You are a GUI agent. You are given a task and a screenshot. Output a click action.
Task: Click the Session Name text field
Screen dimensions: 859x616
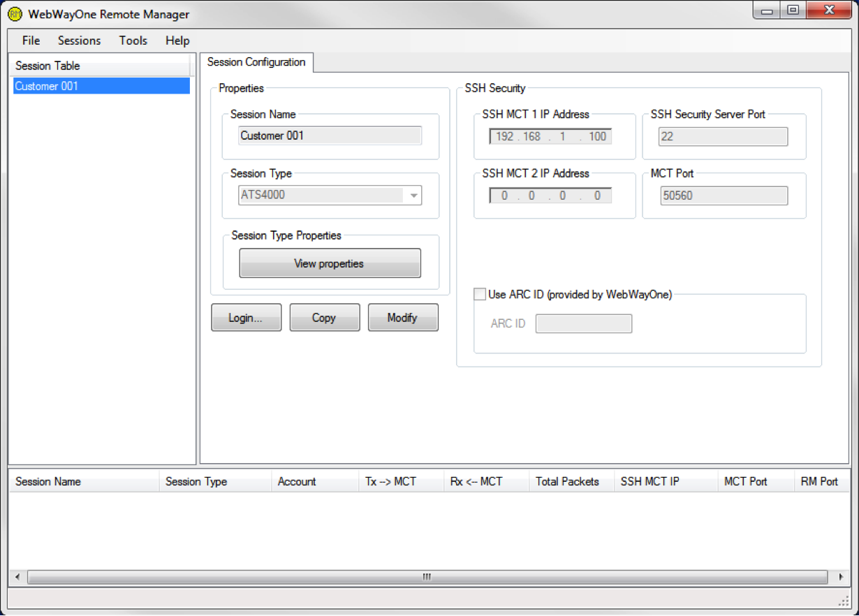pos(330,135)
